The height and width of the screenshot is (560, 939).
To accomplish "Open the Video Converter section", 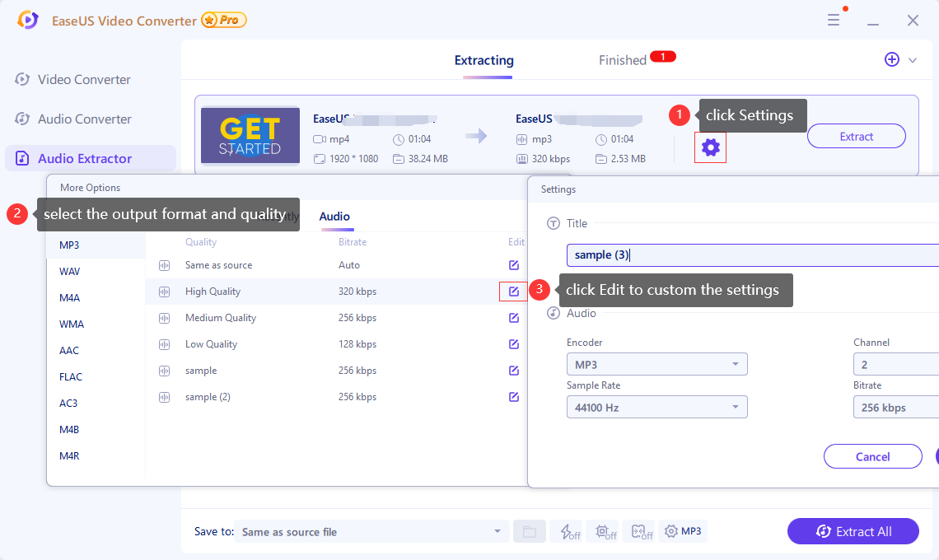I will (x=90, y=79).
